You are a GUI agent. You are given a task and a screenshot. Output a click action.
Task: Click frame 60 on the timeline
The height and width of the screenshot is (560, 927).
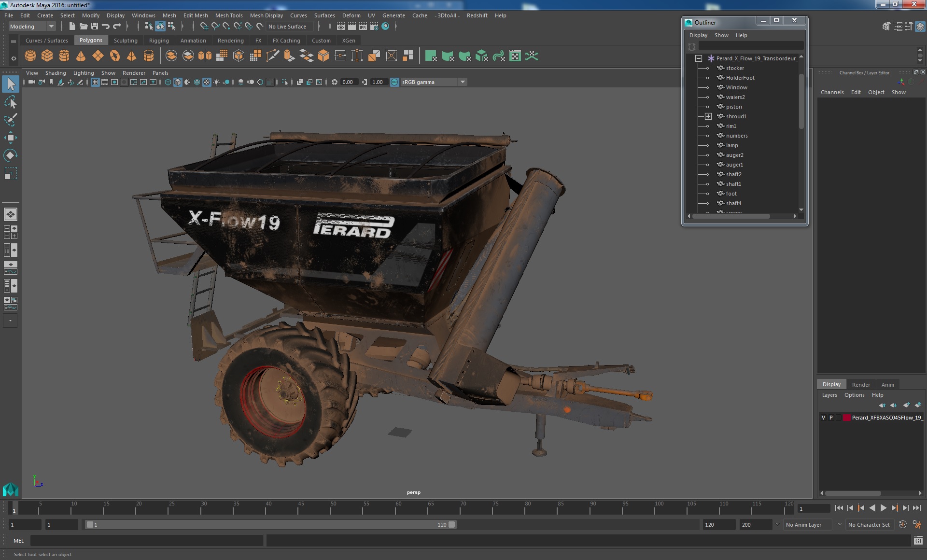(398, 508)
